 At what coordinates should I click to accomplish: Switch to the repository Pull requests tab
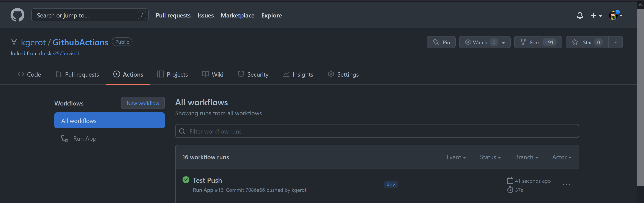tap(77, 74)
